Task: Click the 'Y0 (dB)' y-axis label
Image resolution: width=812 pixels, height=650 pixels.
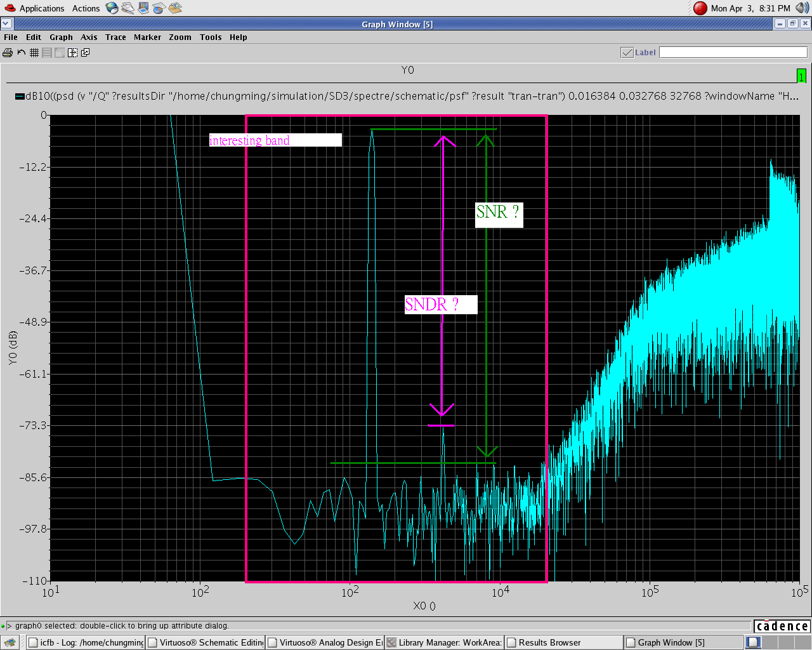Action: pos(13,348)
